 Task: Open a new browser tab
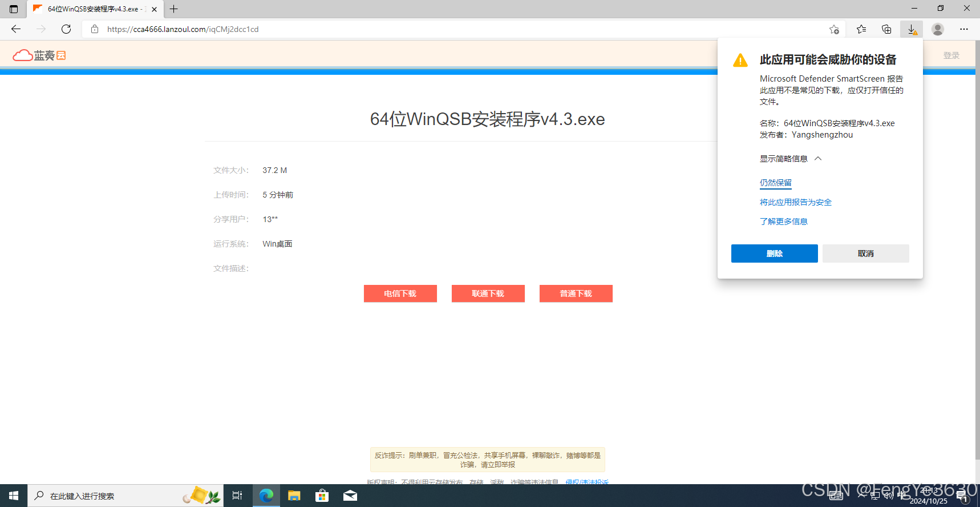174,9
